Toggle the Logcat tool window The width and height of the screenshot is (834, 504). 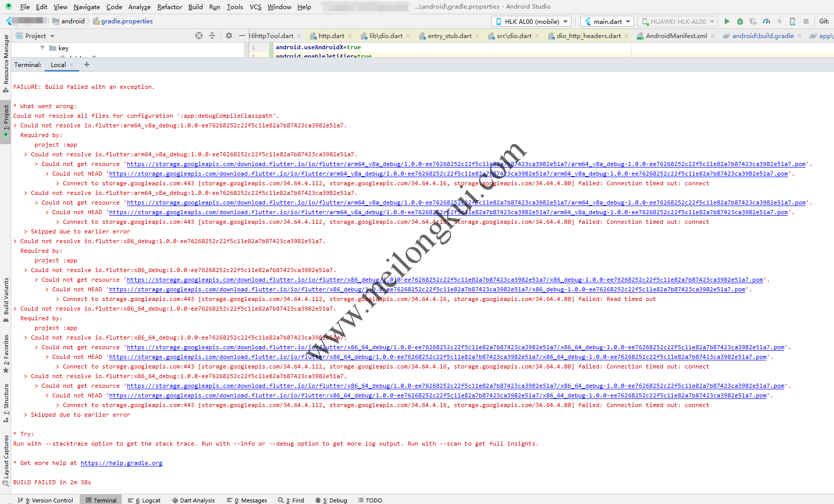pos(144,500)
